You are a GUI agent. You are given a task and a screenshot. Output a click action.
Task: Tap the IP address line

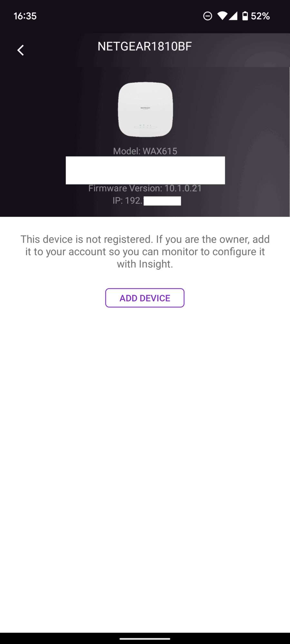click(147, 201)
